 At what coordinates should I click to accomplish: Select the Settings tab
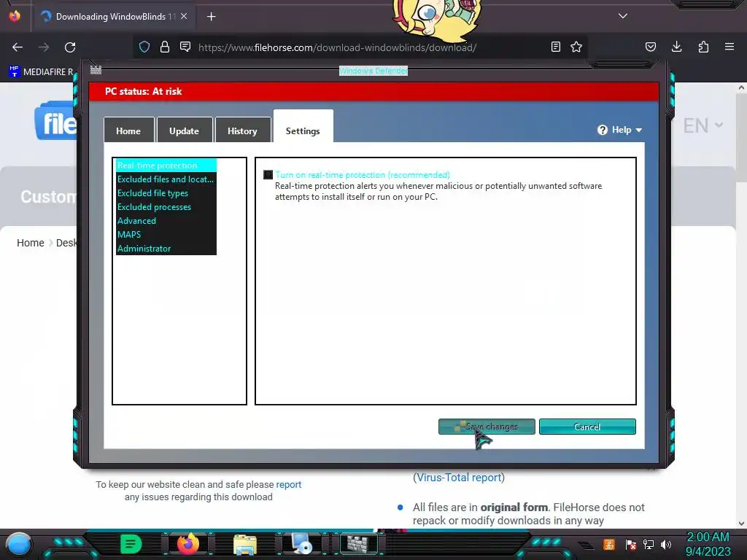point(303,128)
